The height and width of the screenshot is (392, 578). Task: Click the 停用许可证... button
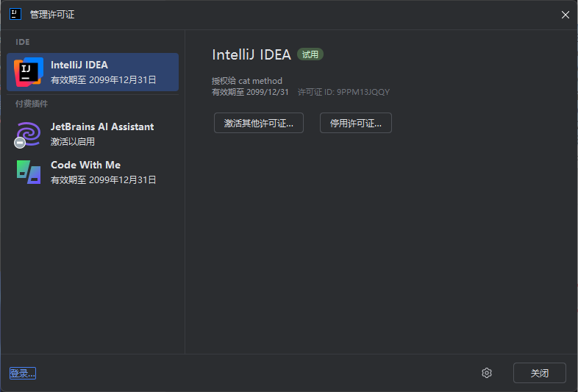point(356,123)
